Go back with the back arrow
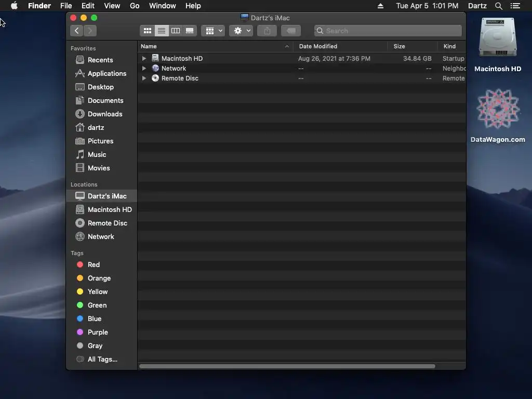Image resolution: width=532 pixels, height=399 pixels. pos(77,31)
